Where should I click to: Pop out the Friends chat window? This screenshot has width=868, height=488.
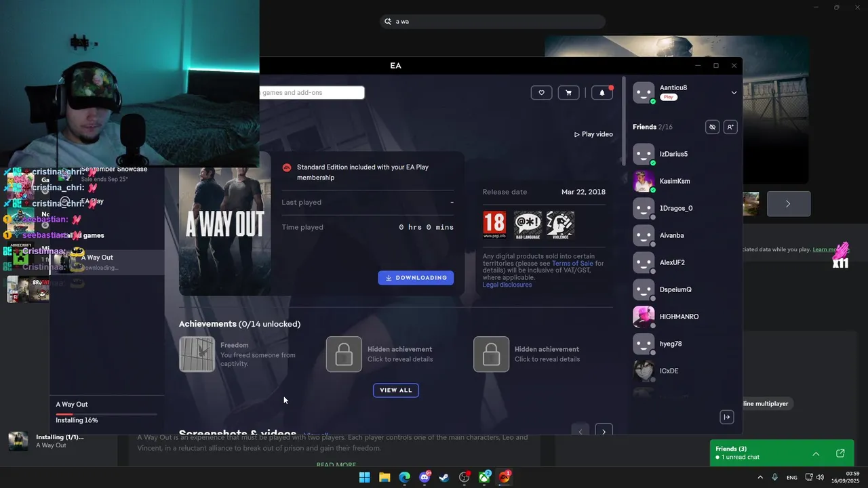[x=840, y=453]
